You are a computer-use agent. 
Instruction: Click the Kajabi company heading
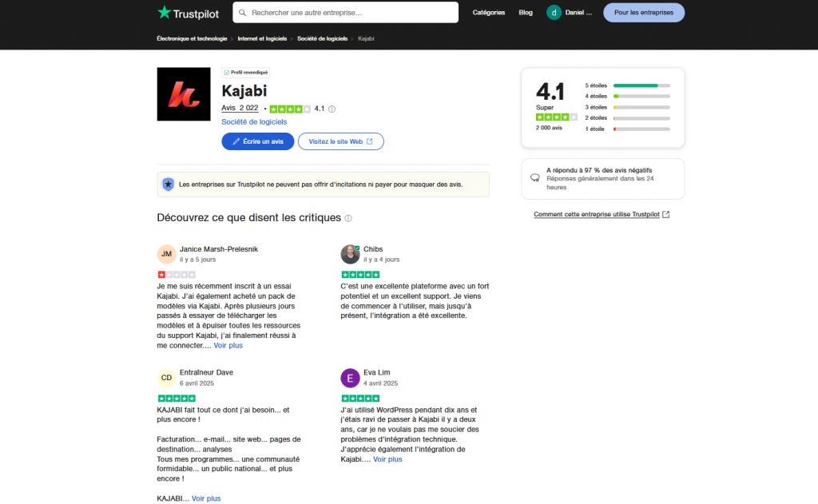coord(244,91)
